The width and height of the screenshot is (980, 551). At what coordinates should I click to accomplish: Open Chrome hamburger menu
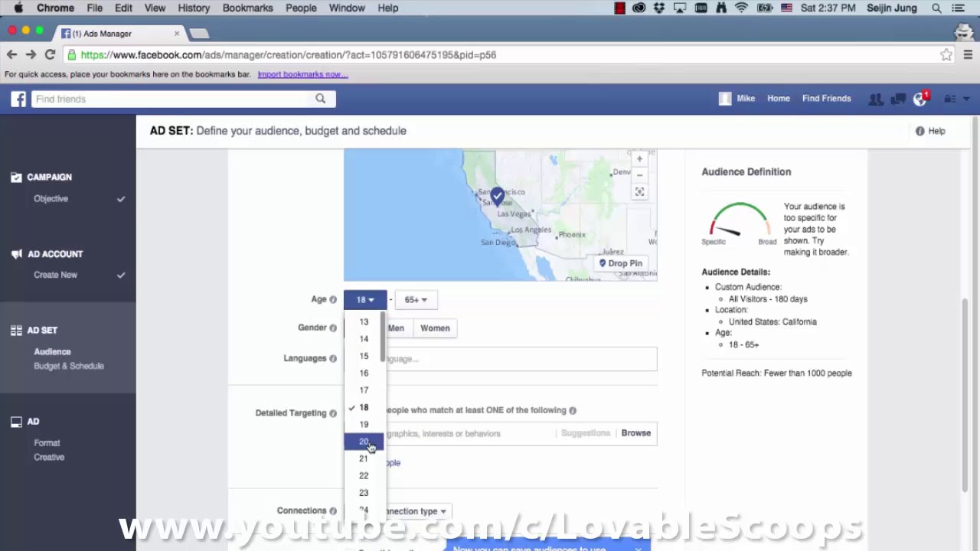point(968,54)
